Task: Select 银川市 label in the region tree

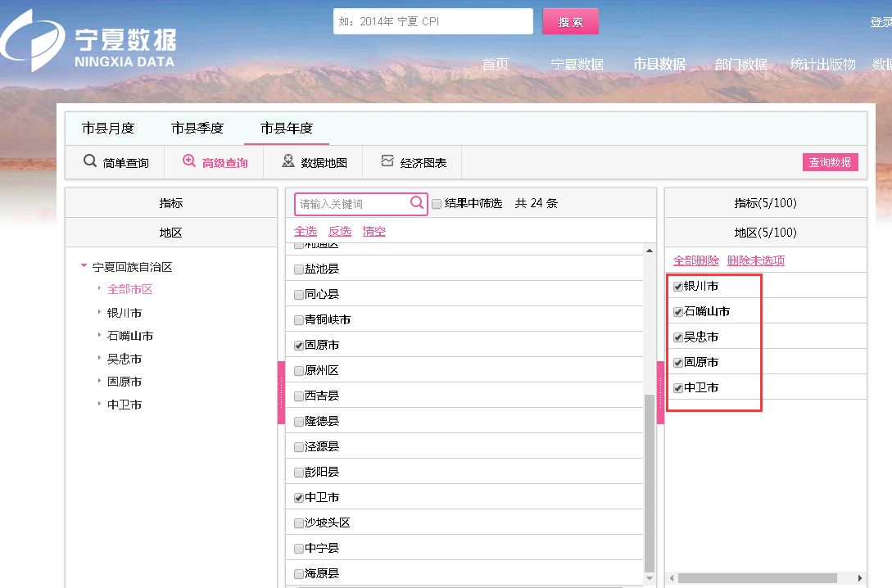Action: pyautogui.click(x=125, y=313)
